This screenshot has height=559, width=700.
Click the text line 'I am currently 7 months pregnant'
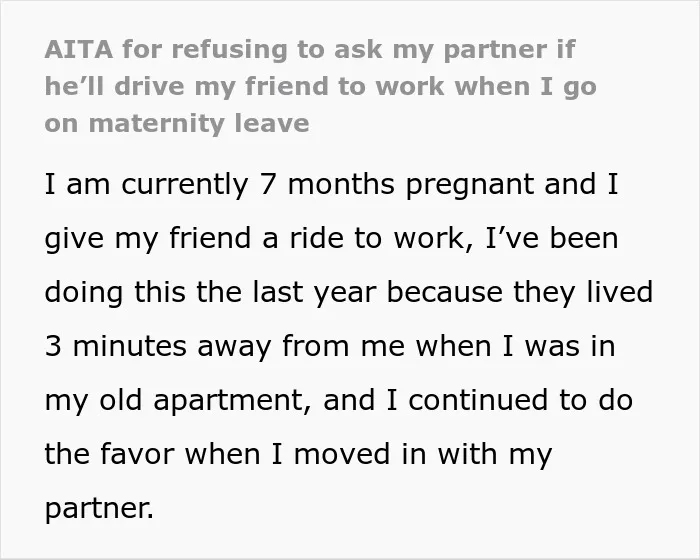point(331,185)
